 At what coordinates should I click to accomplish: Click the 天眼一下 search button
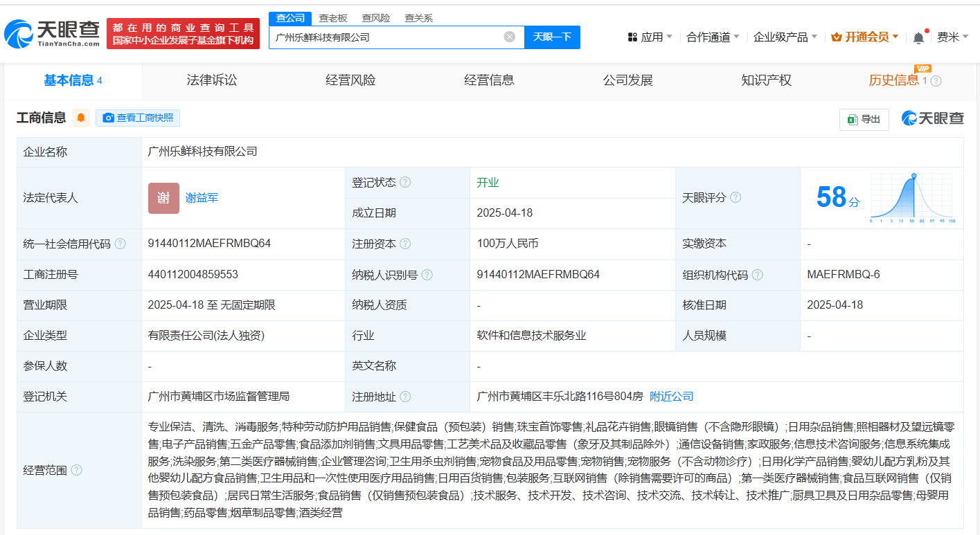552,37
